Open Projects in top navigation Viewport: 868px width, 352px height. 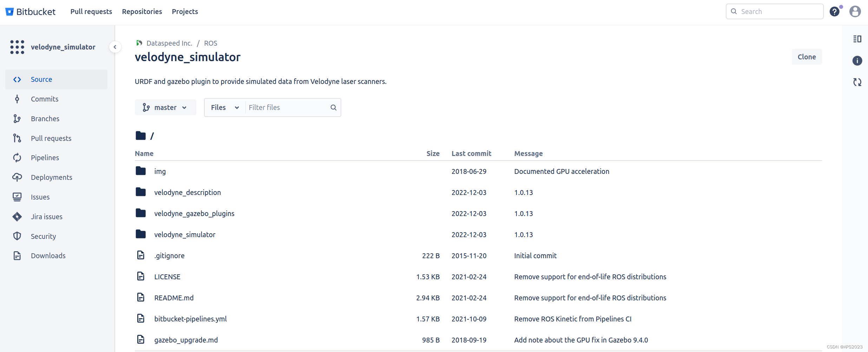pyautogui.click(x=185, y=12)
